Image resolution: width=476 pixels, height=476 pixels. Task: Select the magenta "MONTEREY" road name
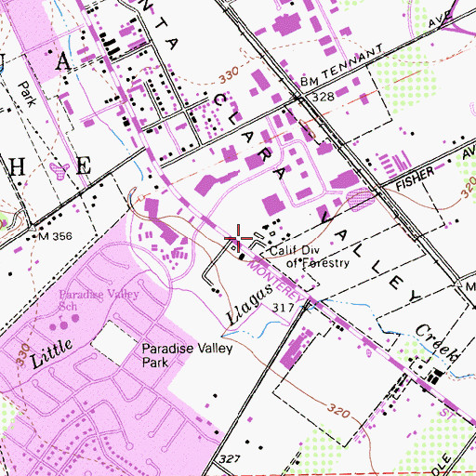[x=277, y=282]
